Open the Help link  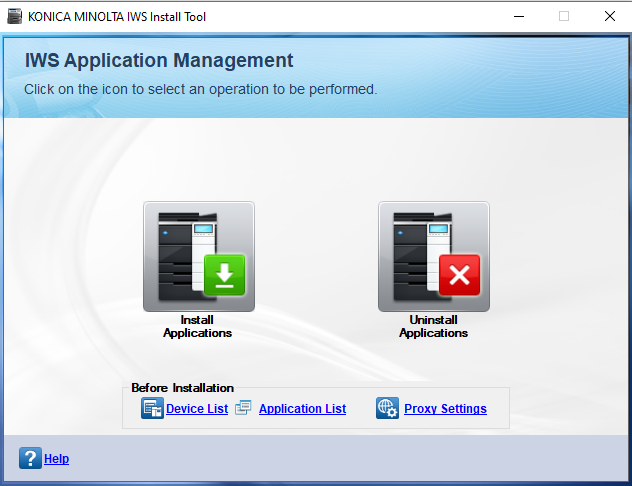pyautogui.click(x=56, y=459)
